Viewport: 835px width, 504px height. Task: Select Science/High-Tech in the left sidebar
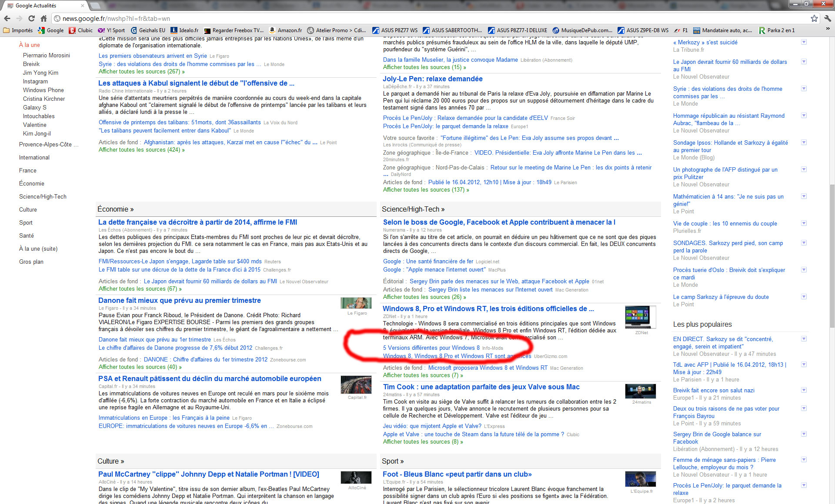(43, 196)
